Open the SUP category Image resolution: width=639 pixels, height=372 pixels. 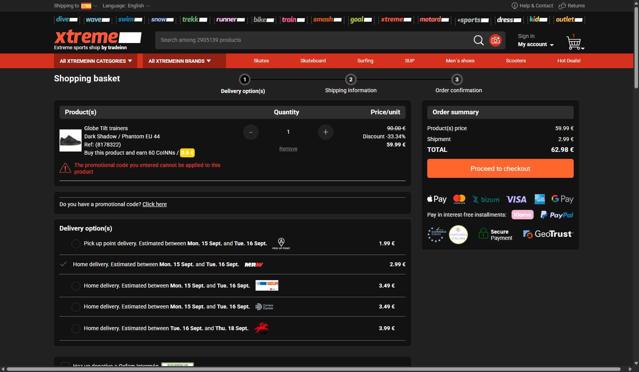tap(410, 61)
